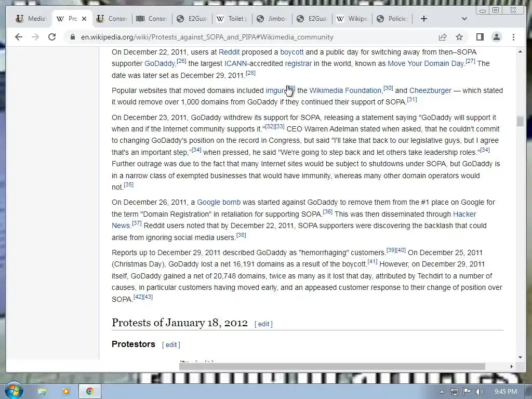Edit Protests of January 18, 2012 section
This screenshot has height=399, width=532.
pyautogui.click(x=263, y=324)
